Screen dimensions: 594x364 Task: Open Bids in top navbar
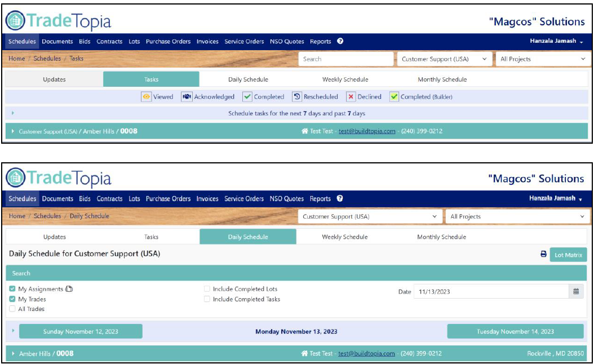[x=85, y=41]
